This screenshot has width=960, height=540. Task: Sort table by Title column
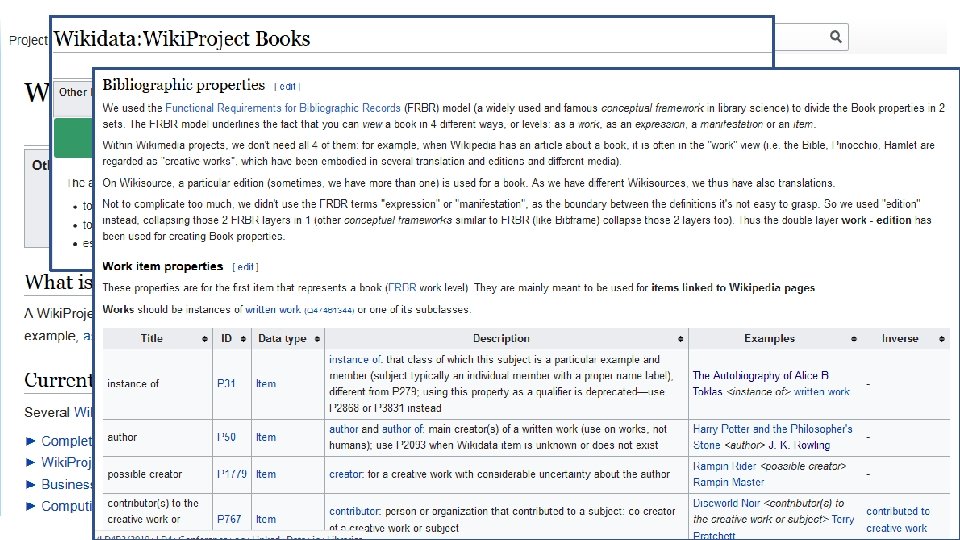pos(204,339)
